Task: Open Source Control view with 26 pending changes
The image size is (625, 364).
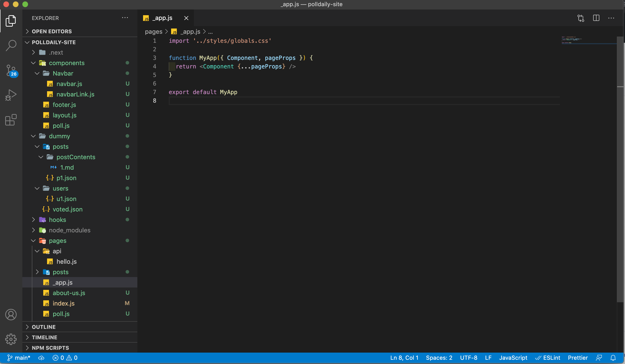Action: pyautogui.click(x=11, y=70)
